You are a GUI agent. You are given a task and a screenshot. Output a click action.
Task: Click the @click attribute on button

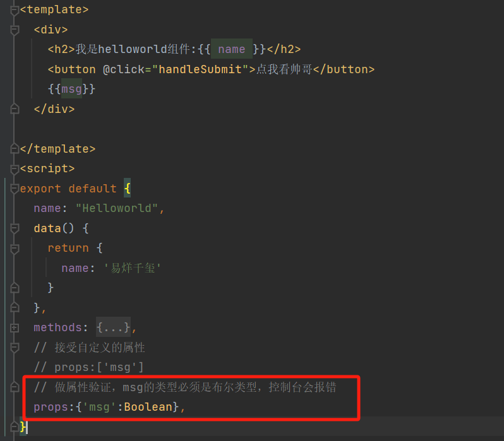[x=123, y=69]
